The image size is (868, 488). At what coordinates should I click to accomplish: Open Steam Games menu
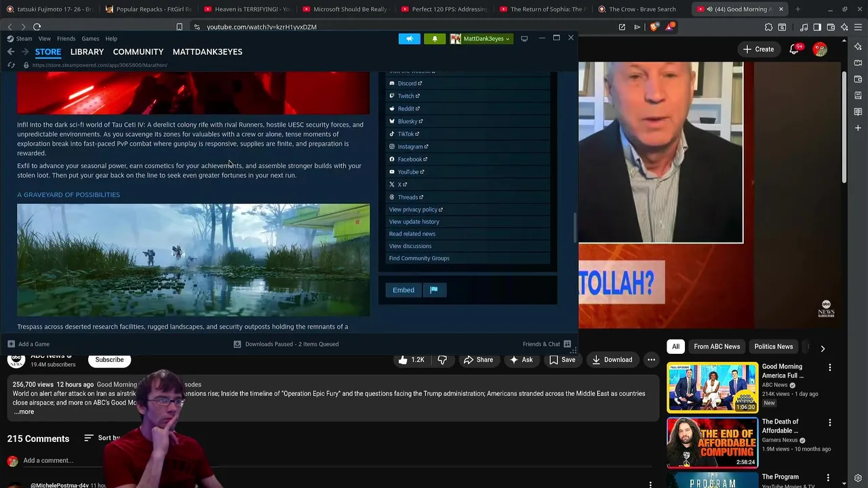tap(90, 39)
